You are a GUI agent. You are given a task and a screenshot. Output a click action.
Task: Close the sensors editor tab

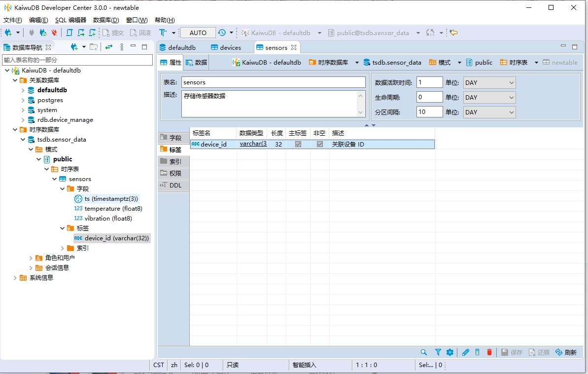tap(294, 48)
